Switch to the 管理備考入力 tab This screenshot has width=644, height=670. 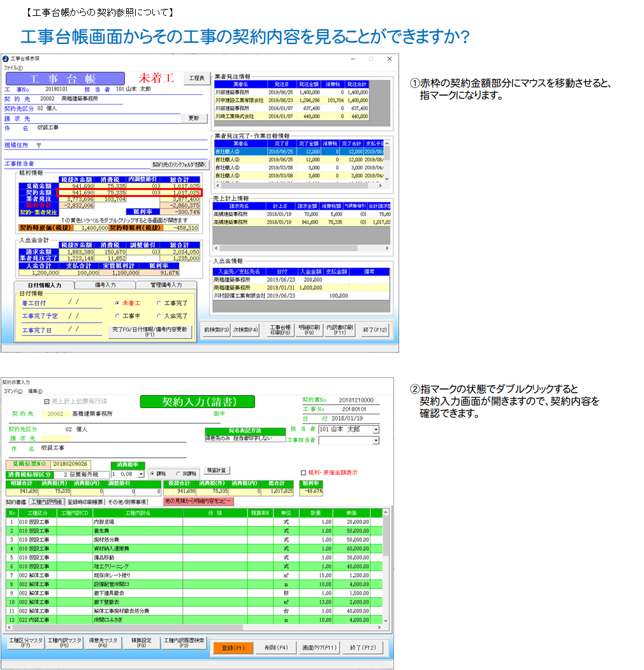165,285
